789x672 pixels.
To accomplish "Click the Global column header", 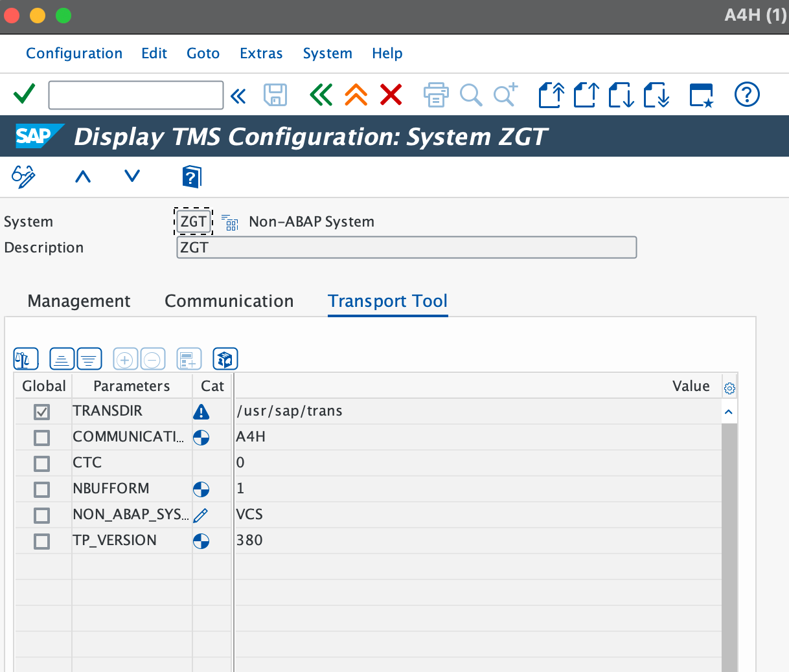I will pos(43,386).
